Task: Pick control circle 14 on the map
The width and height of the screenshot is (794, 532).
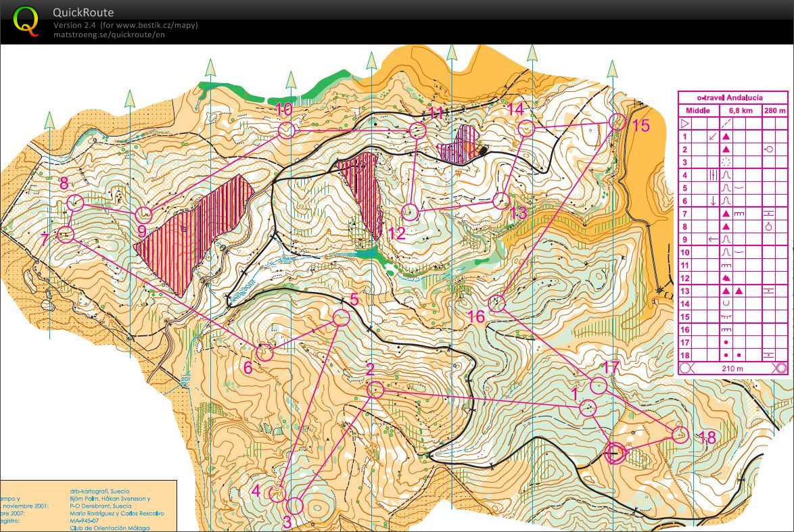Action: click(x=527, y=128)
